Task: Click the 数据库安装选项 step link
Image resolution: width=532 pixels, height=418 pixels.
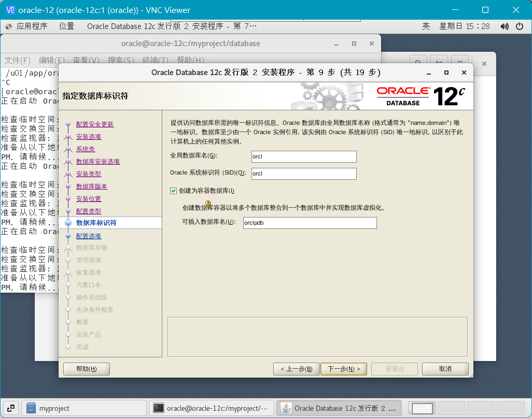Action: point(97,162)
